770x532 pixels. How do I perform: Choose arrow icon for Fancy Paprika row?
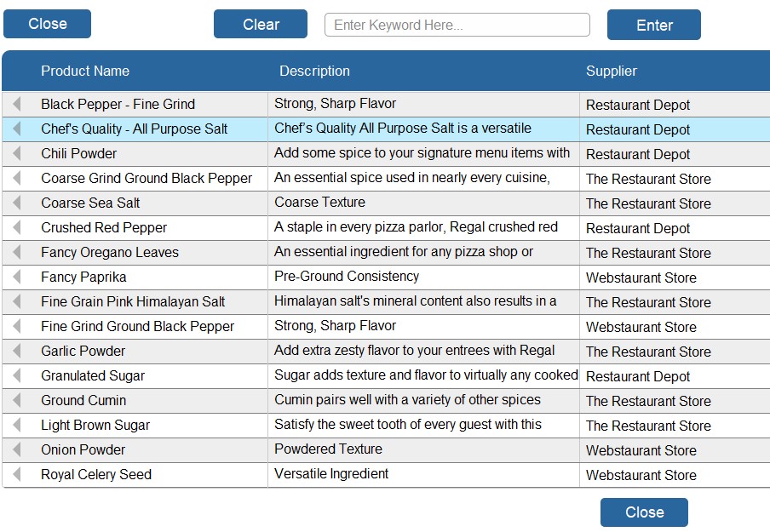click(16, 277)
